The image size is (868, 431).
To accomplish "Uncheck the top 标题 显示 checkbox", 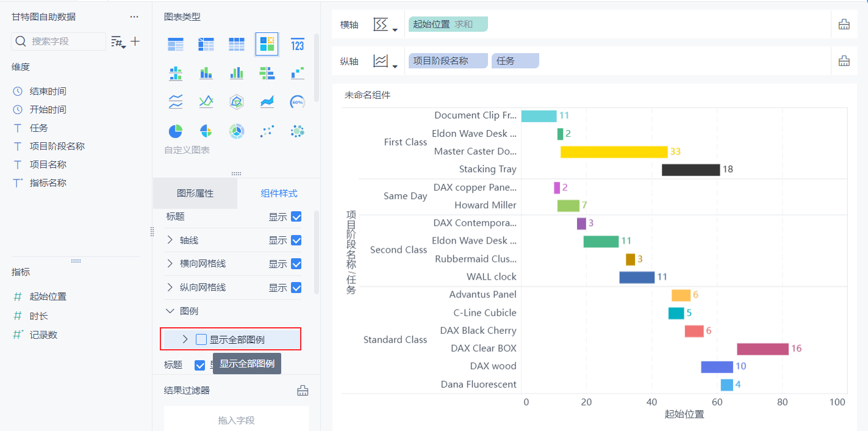I will coord(296,217).
